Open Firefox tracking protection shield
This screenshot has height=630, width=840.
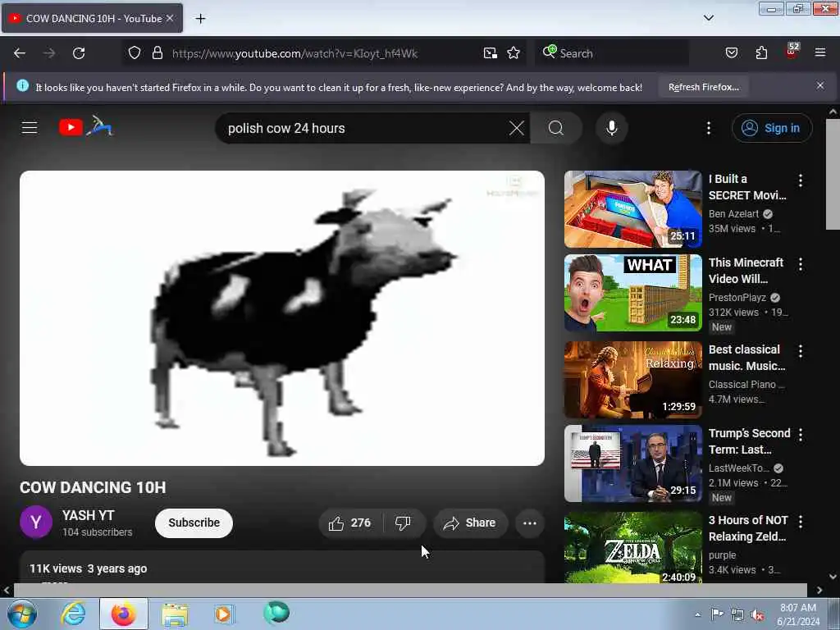click(135, 53)
